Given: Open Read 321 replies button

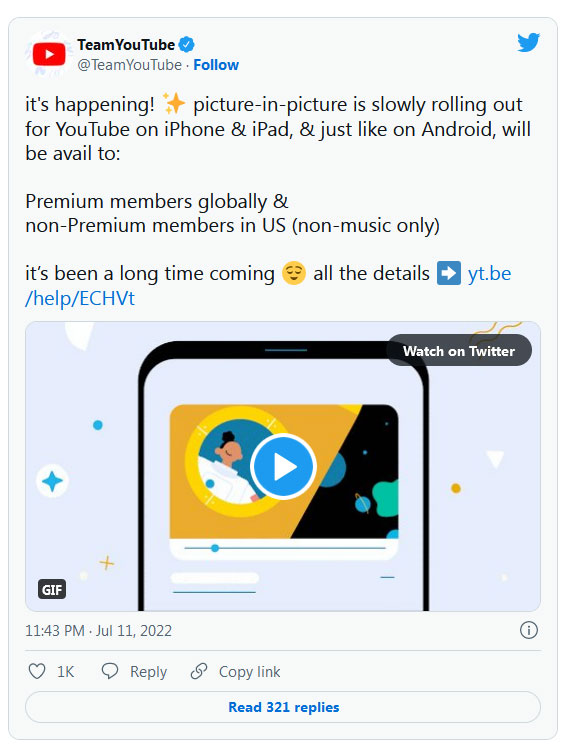Looking at the screenshot, I should point(283,707).
